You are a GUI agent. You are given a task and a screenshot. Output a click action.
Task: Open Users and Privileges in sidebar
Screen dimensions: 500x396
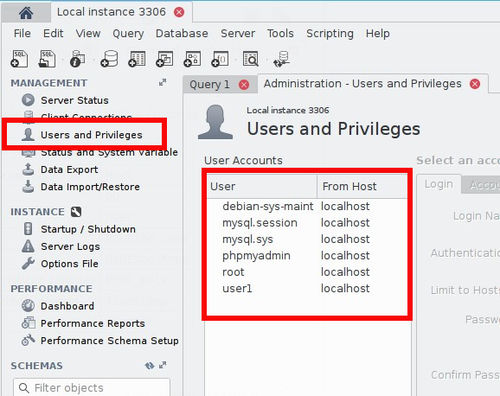(x=91, y=135)
